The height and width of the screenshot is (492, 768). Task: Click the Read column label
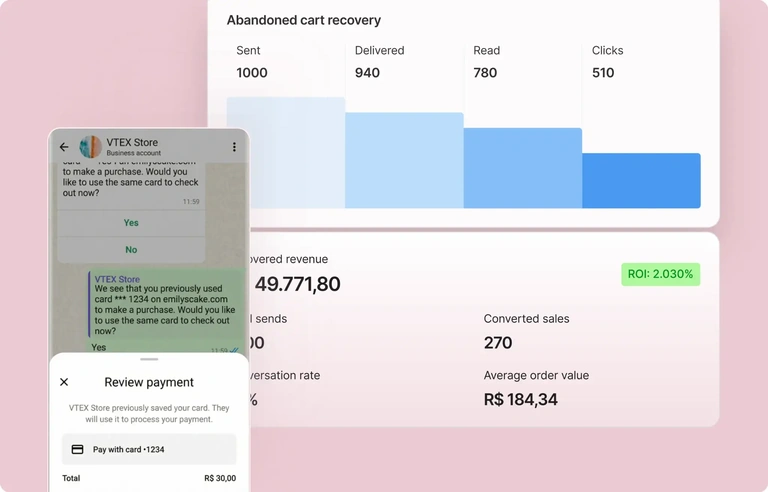coord(486,50)
